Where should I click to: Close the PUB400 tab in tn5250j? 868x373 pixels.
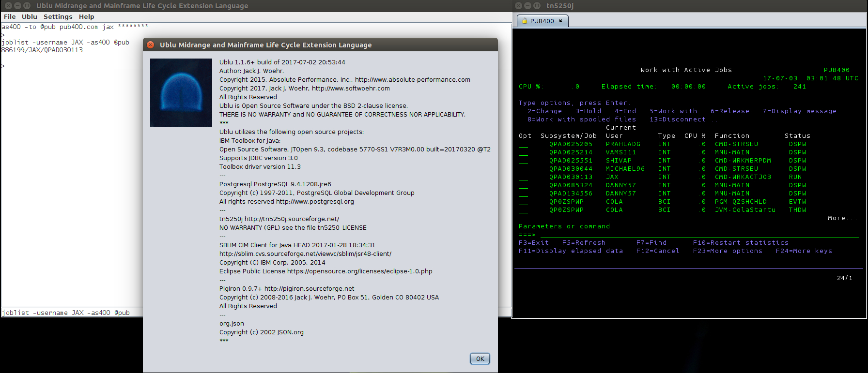pos(560,21)
